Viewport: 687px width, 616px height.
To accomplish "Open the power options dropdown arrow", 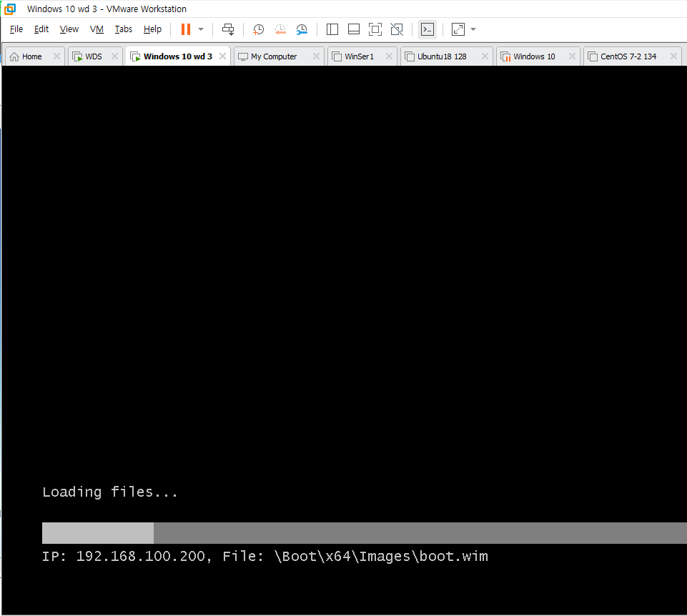I will [201, 29].
